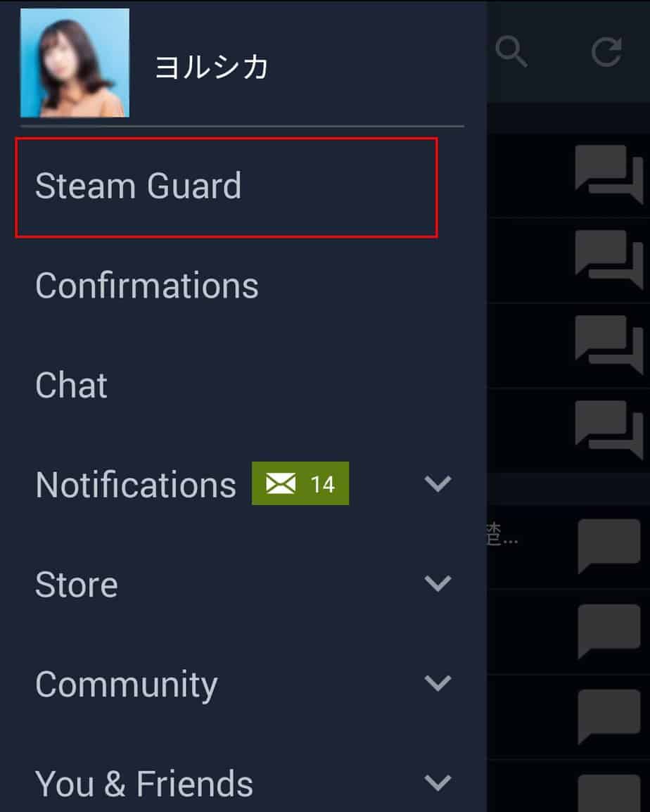650x812 pixels.
Task: Tap the single chat bubble beside Community row
Action: (x=609, y=716)
